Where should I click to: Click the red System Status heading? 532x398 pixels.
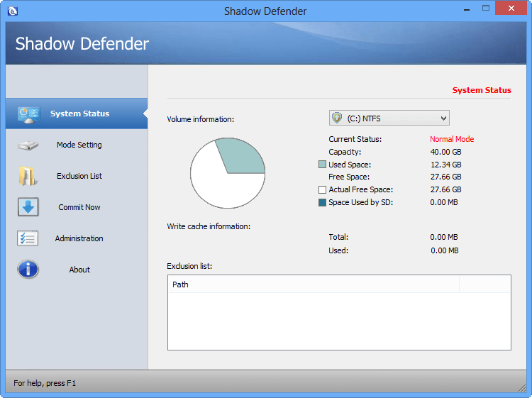(482, 90)
